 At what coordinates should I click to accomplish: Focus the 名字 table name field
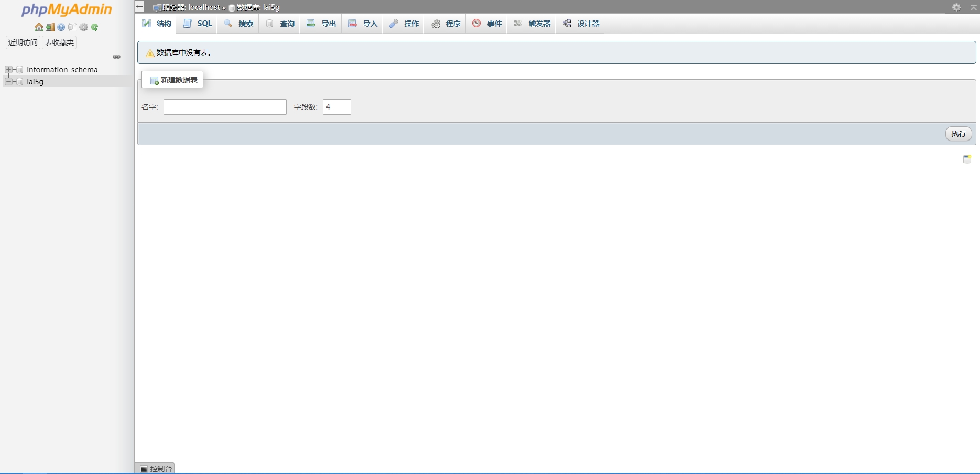[x=225, y=107]
